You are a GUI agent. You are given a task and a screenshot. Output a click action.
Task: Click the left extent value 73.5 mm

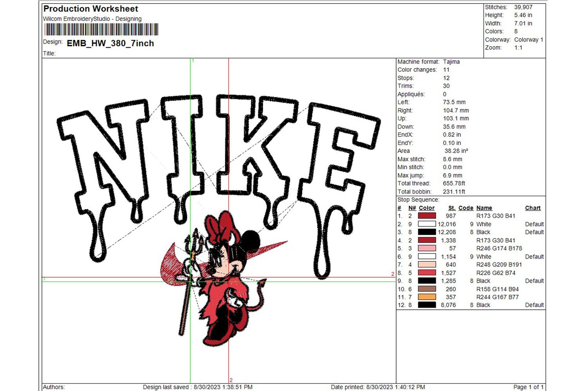(454, 102)
